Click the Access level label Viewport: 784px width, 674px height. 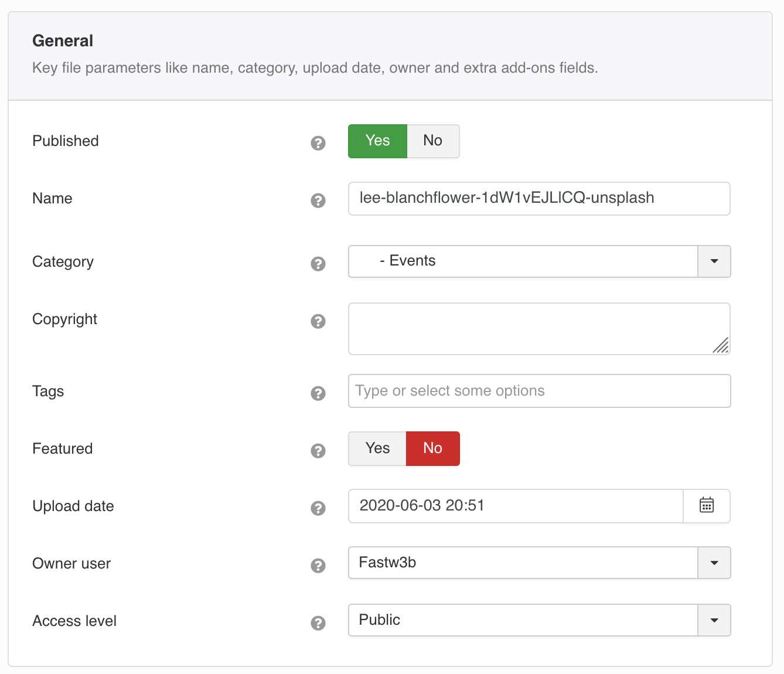(x=74, y=621)
